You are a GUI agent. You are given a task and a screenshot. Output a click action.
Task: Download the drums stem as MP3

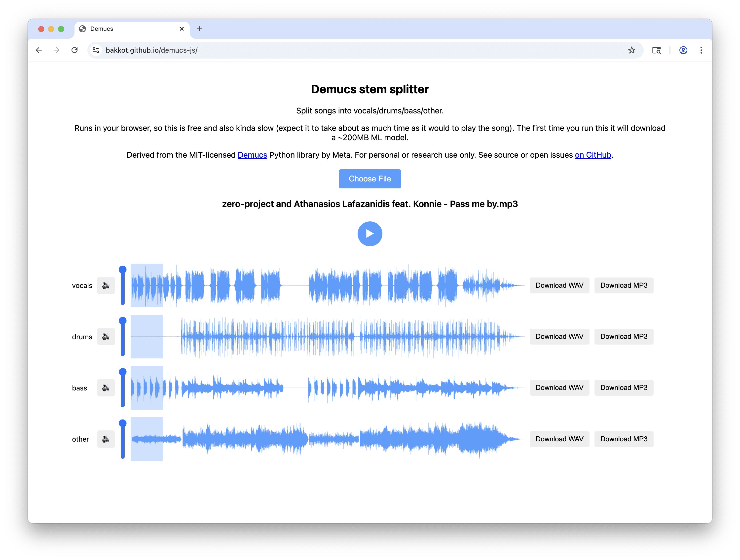tap(624, 337)
